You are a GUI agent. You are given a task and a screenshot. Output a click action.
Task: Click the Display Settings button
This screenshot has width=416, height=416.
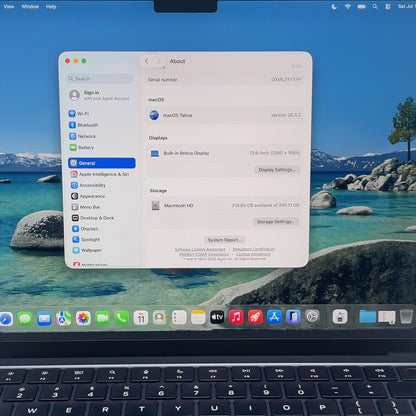pyautogui.click(x=277, y=170)
